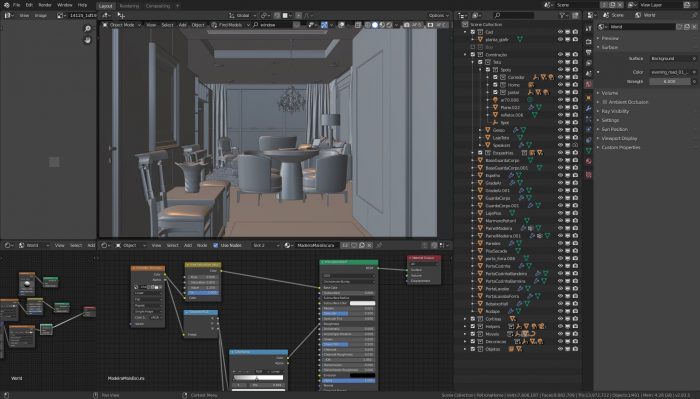The height and width of the screenshot is (399, 700).
Task: Click the image editor pan hand icon
Action: coord(88,40)
